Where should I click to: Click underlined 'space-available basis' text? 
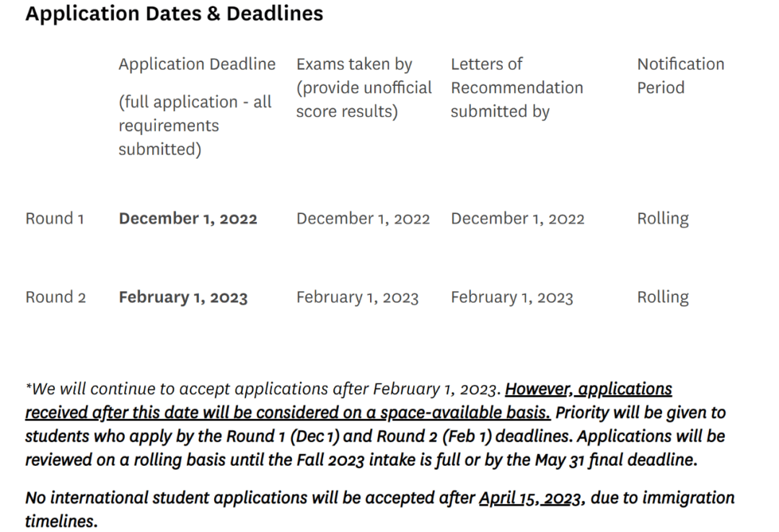pos(465,413)
